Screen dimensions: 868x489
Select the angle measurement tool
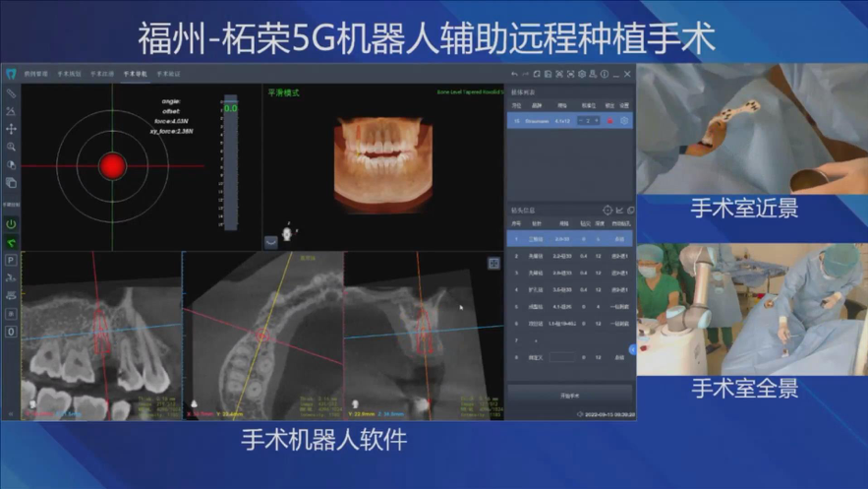coord(11,111)
